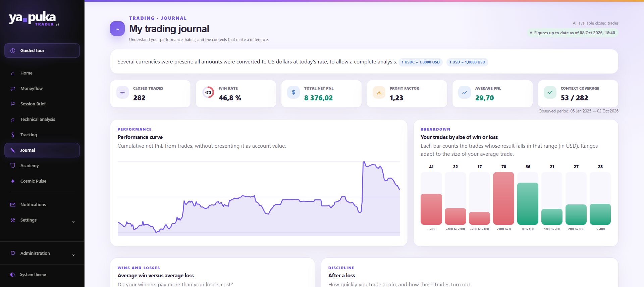
Task: Click the purple journal header icon
Action: 117,29
